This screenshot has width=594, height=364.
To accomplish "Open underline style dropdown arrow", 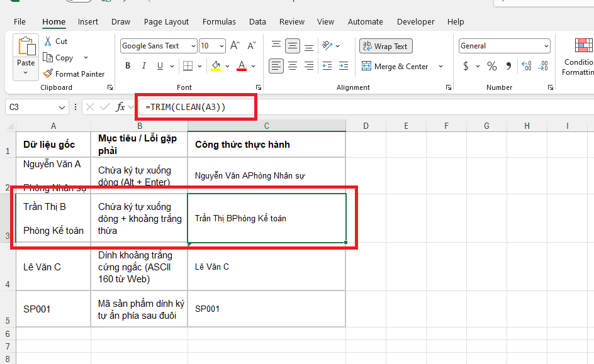I will pos(172,66).
